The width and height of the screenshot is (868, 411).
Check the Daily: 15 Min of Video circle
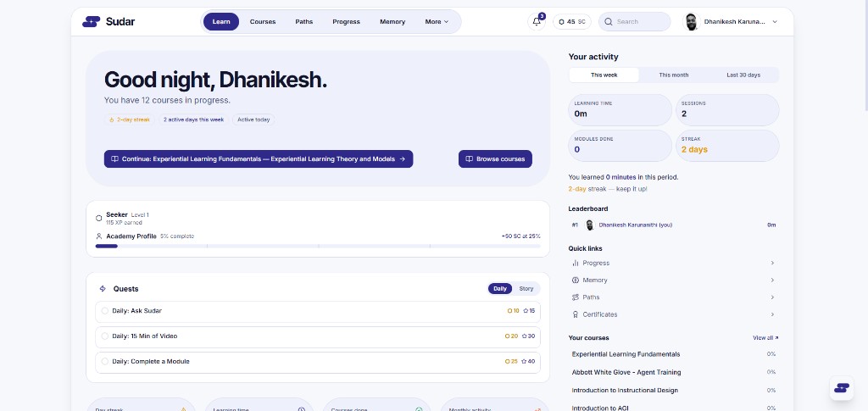click(x=104, y=336)
